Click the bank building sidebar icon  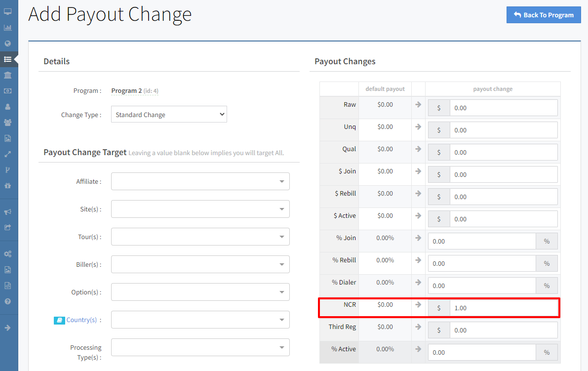7,75
